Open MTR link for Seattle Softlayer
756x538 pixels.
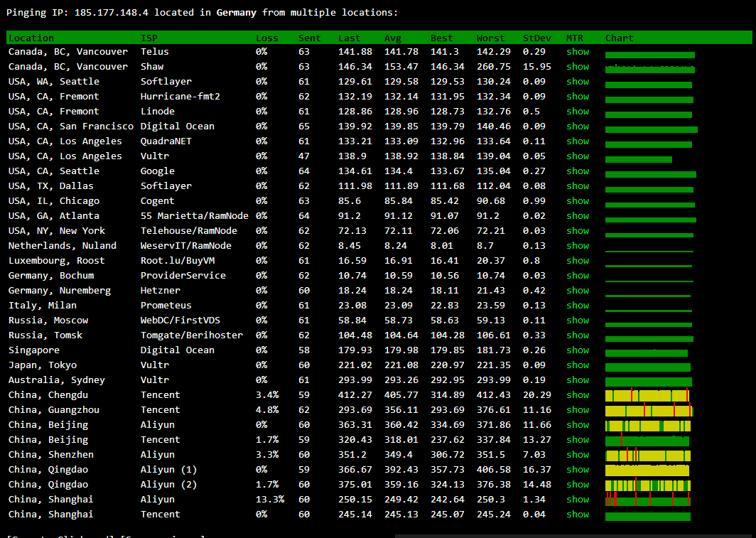coord(578,82)
